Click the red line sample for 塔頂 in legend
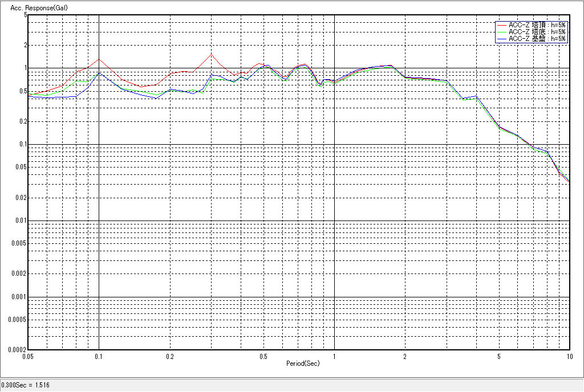584x392 pixels. [x=501, y=25]
